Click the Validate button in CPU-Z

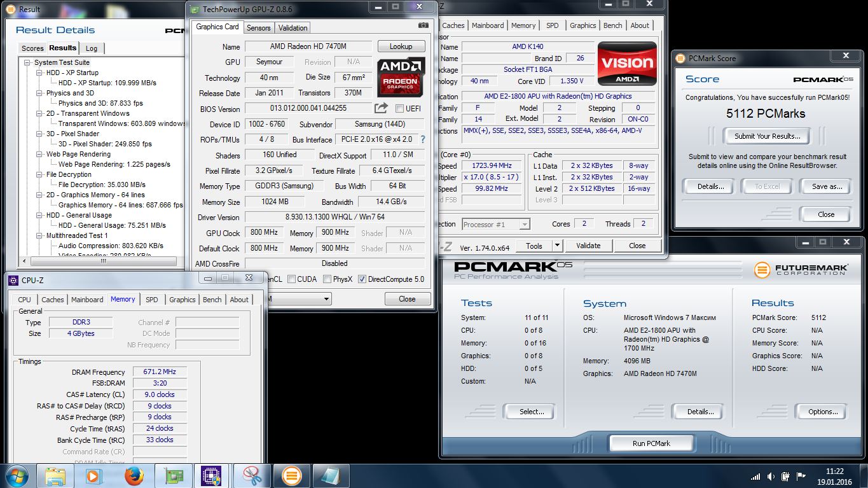588,246
